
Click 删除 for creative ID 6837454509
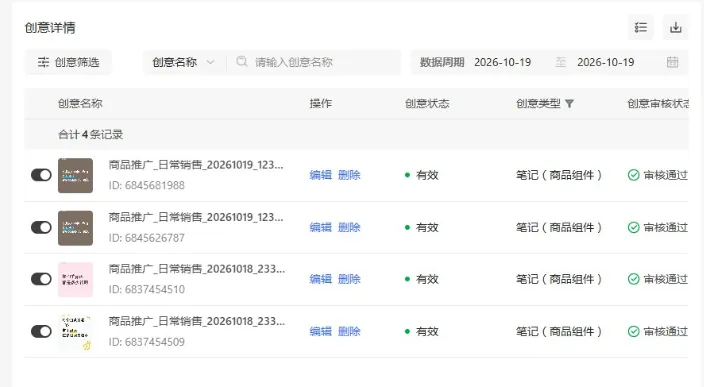[x=349, y=331]
